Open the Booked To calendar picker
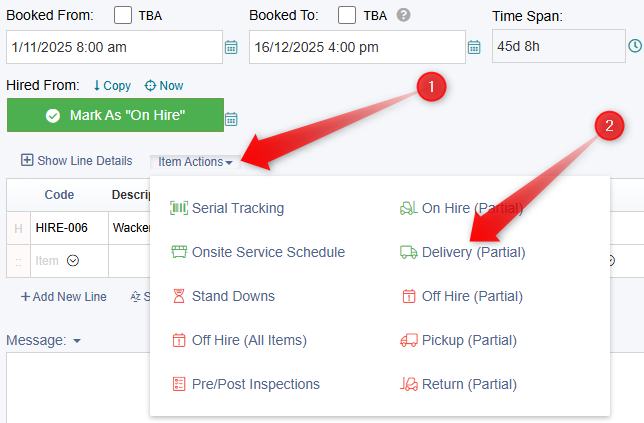Screen dimensions: 644x423 point(475,47)
